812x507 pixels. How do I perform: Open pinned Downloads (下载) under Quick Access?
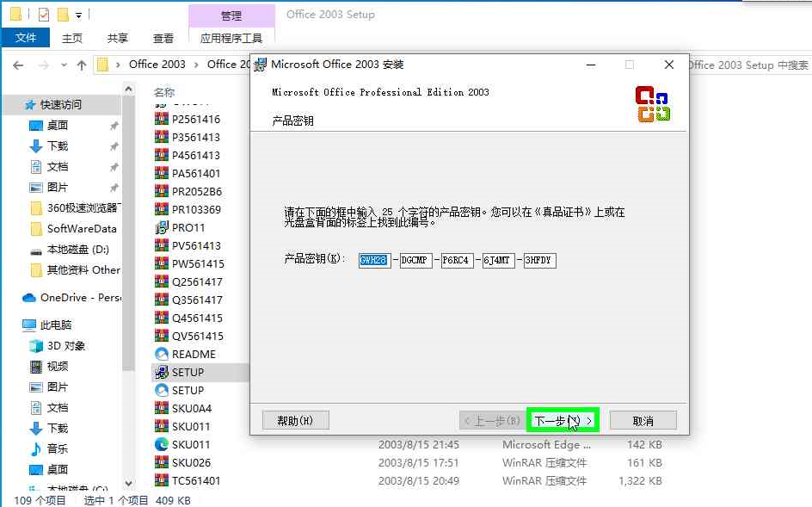point(58,145)
